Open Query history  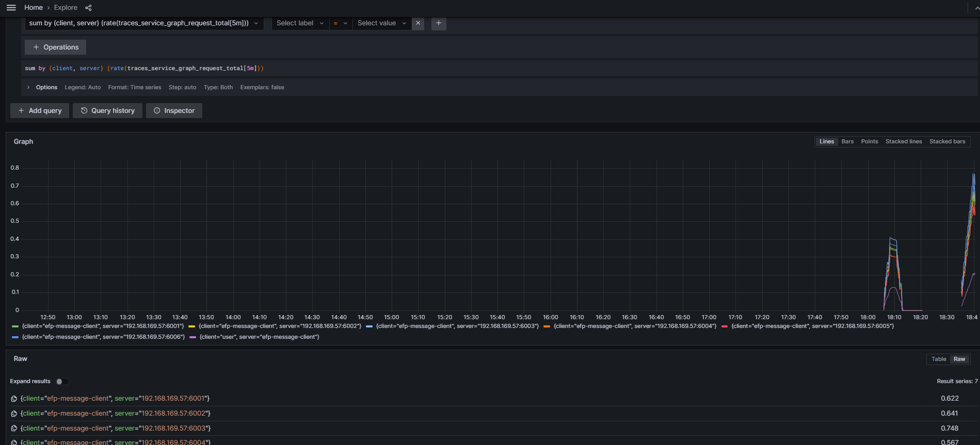coord(107,111)
